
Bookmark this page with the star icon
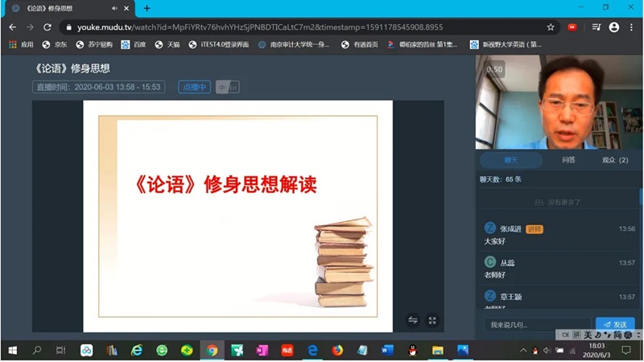coord(551,27)
